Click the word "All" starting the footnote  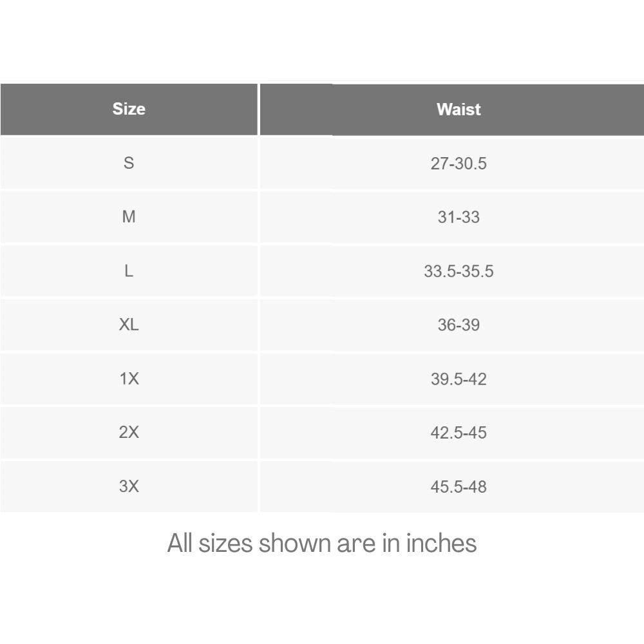[x=180, y=544]
